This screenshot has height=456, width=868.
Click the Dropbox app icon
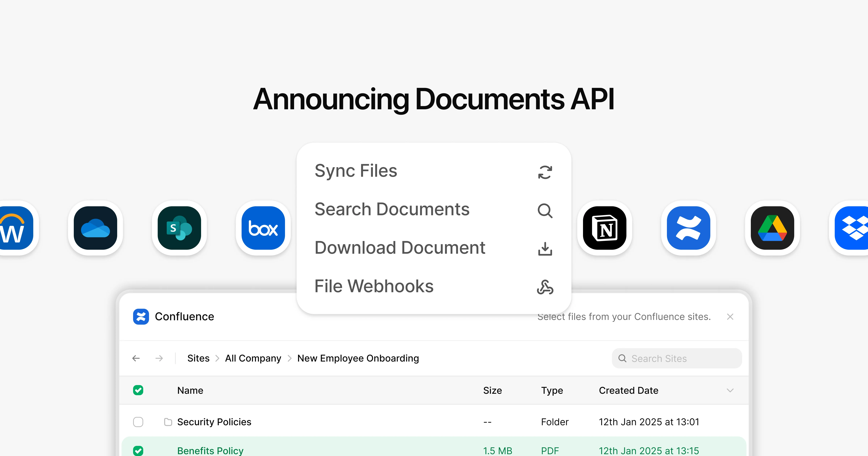856,228
